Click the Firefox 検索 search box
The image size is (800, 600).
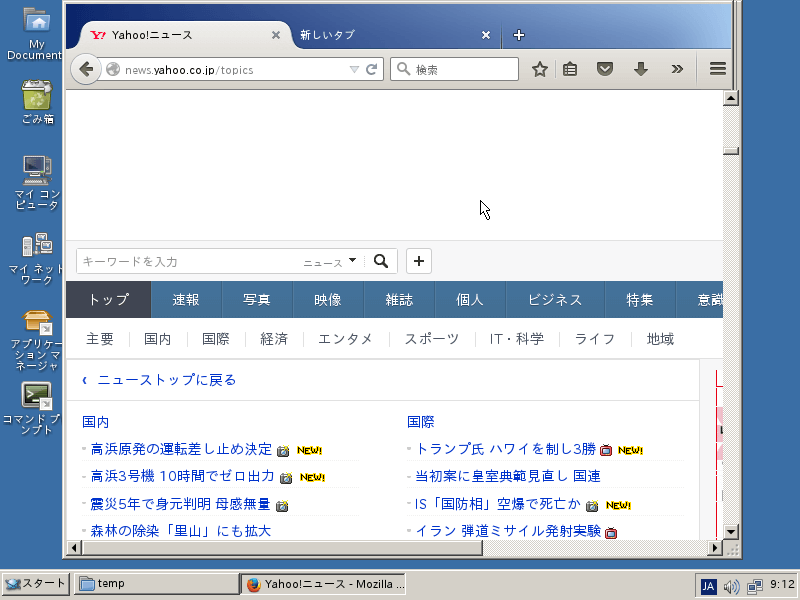point(455,69)
